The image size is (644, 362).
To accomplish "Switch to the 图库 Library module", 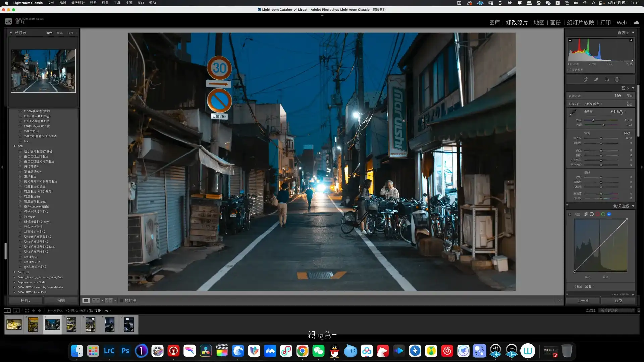I will [494, 23].
